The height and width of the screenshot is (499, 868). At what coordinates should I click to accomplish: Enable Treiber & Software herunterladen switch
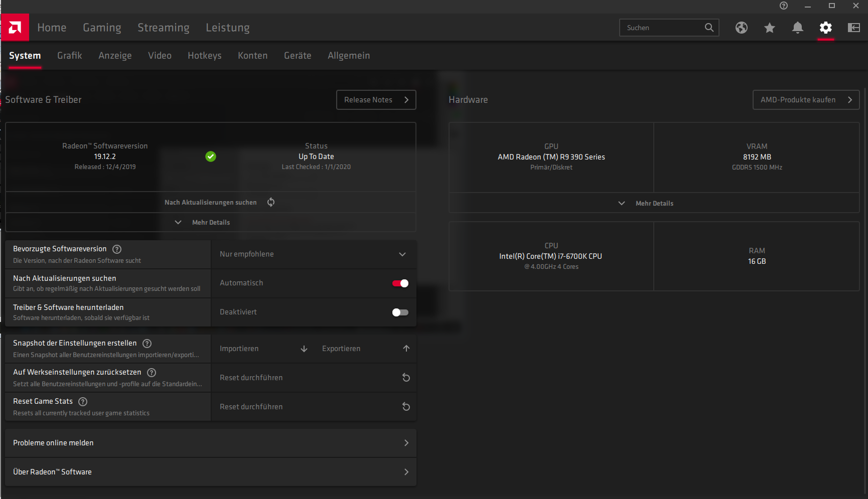click(400, 312)
